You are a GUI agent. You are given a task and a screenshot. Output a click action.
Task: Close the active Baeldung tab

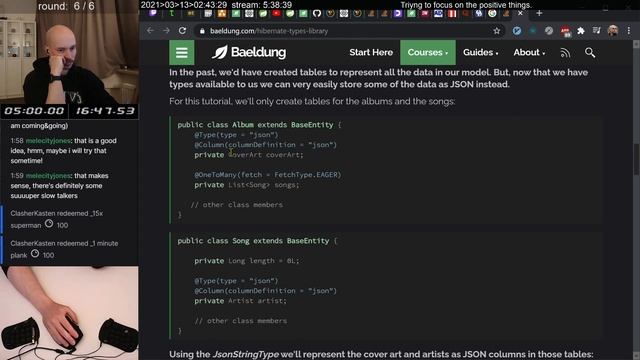tap(520, 13)
